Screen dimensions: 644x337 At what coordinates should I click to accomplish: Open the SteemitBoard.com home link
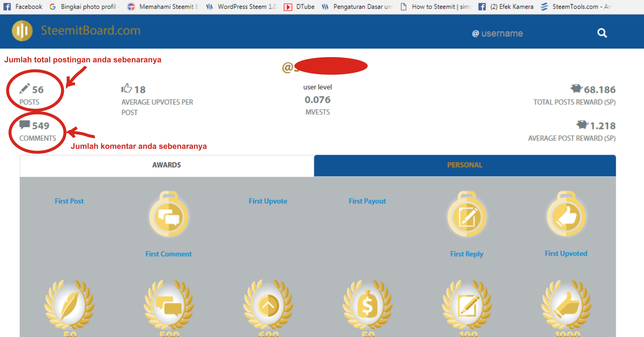[x=91, y=31]
